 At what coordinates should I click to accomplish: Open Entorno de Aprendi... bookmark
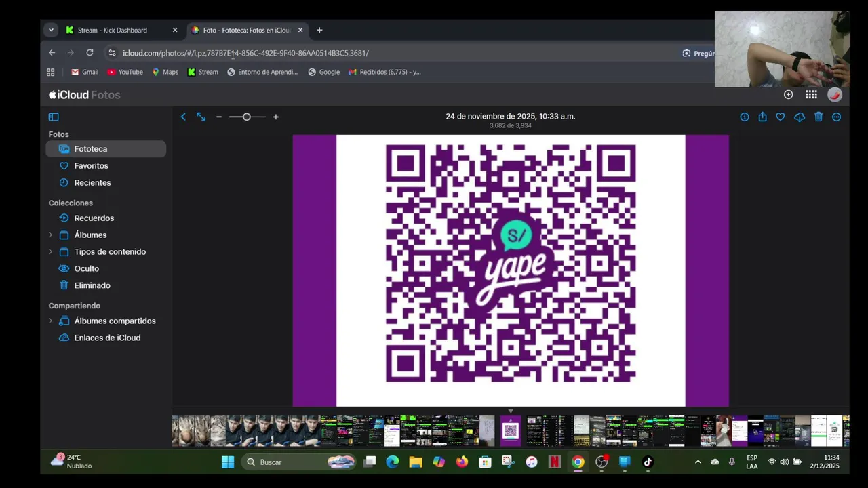(262, 72)
